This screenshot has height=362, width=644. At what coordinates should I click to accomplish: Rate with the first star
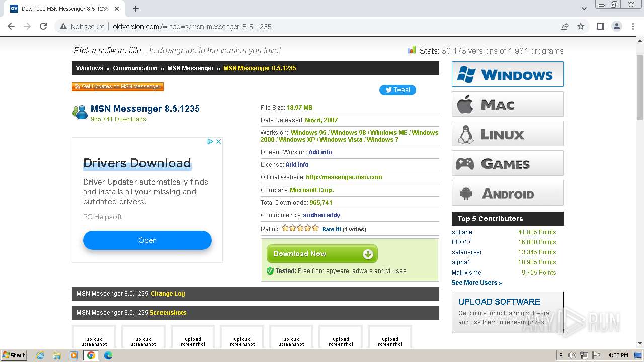pos(285,228)
